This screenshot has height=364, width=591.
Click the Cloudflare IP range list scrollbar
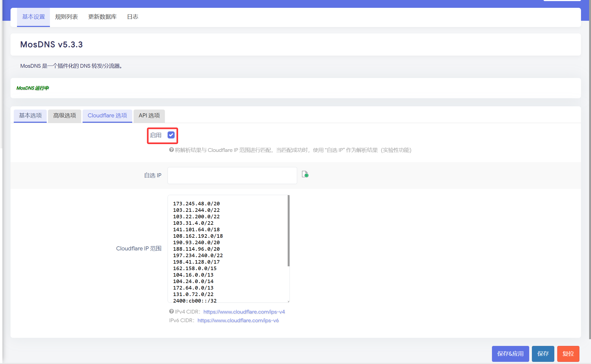click(x=288, y=231)
